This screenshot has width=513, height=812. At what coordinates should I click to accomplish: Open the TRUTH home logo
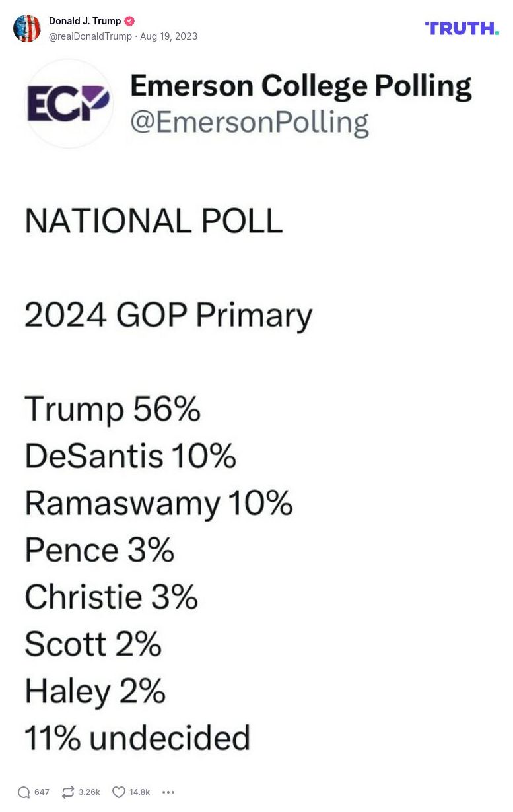click(462, 28)
